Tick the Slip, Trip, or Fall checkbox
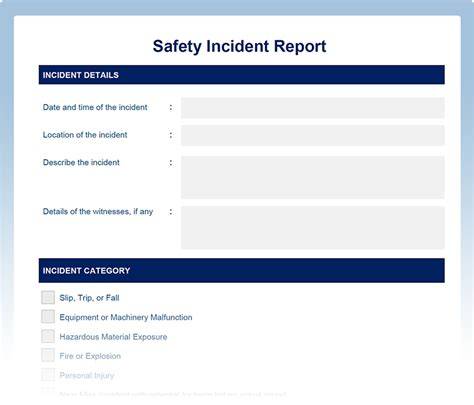This screenshot has height=405, width=474. (x=48, y=297)
